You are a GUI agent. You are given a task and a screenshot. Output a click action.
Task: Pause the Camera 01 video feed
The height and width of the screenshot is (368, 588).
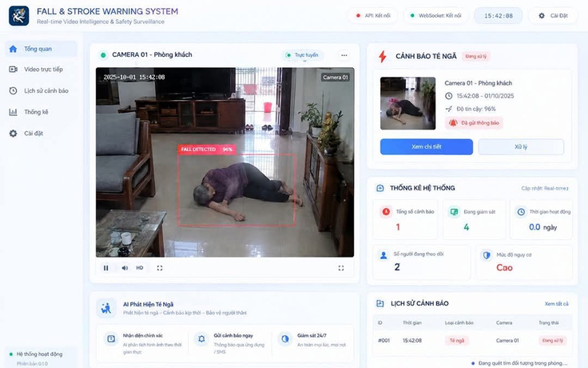point(105,268)
